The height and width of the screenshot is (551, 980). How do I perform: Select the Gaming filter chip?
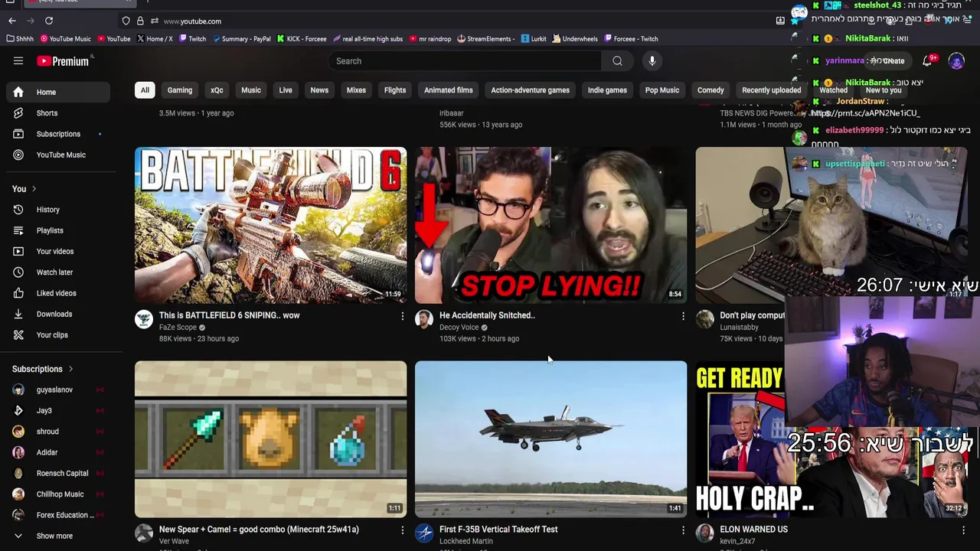click(x=180, y=90)
